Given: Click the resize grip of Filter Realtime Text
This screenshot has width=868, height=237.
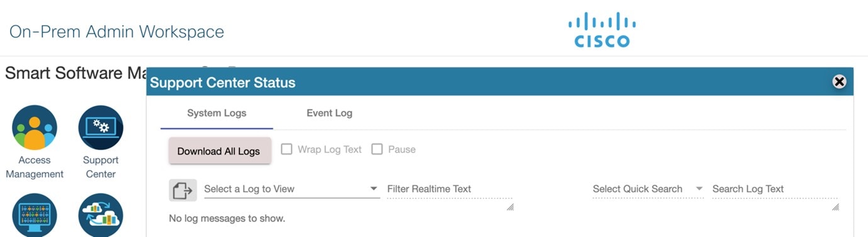Looking at the screenshot, I should tap(510, 206).
